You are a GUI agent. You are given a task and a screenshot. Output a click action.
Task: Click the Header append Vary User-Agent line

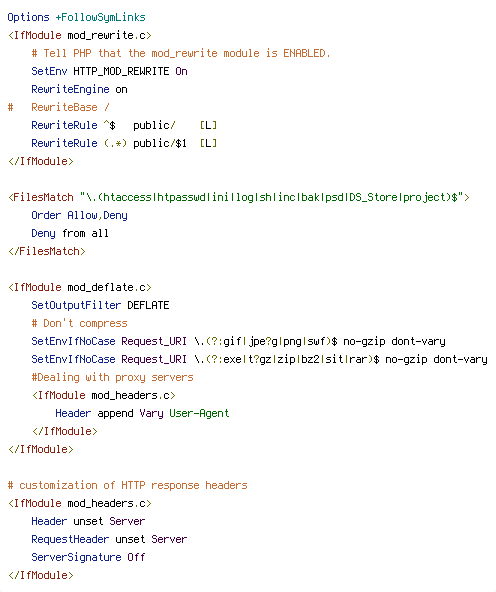142,413
